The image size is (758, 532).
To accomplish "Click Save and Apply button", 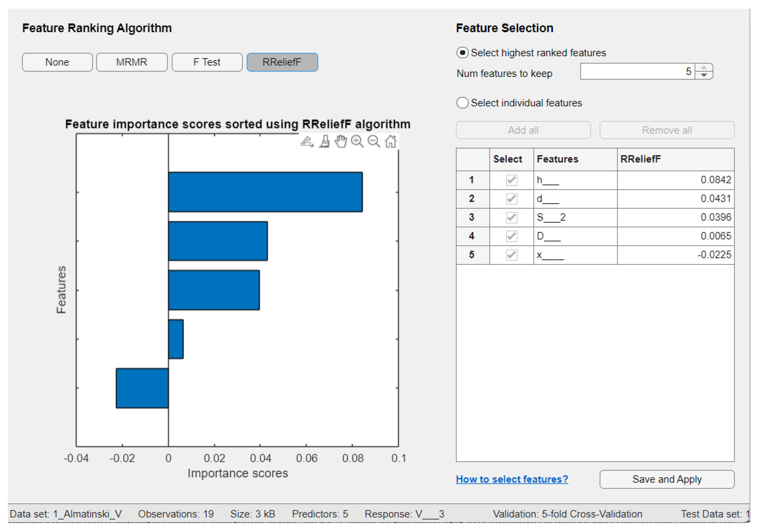I will [667, 479].
